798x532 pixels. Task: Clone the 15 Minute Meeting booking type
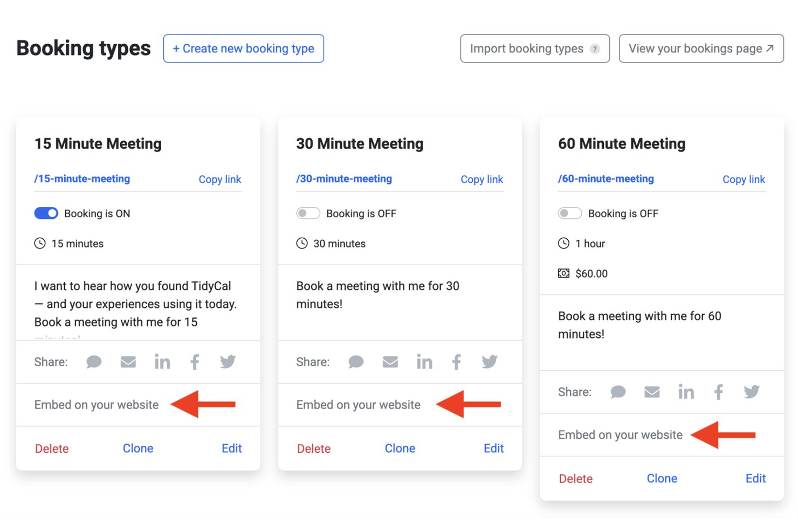(138, 448)
